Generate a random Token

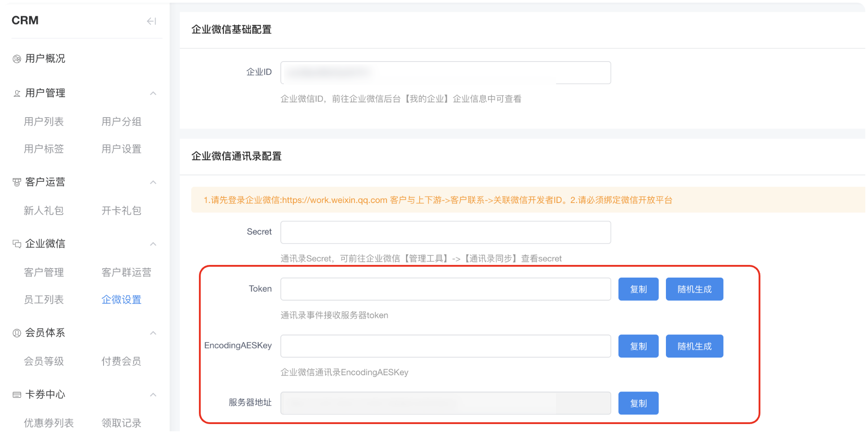(694, 289)
